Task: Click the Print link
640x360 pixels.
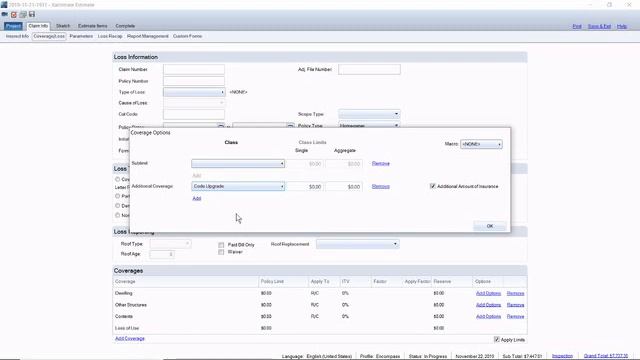Action: click(577, 27)
